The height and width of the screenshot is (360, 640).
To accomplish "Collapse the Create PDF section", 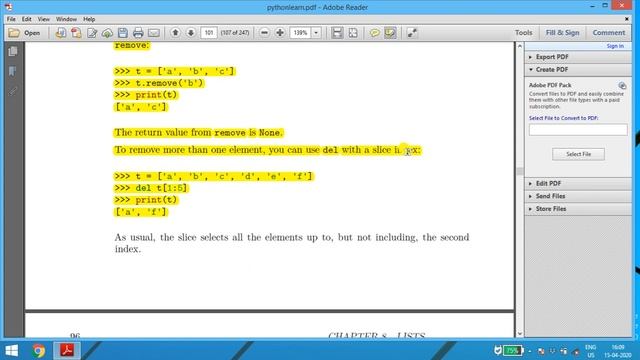I will (x=578, y=70).
